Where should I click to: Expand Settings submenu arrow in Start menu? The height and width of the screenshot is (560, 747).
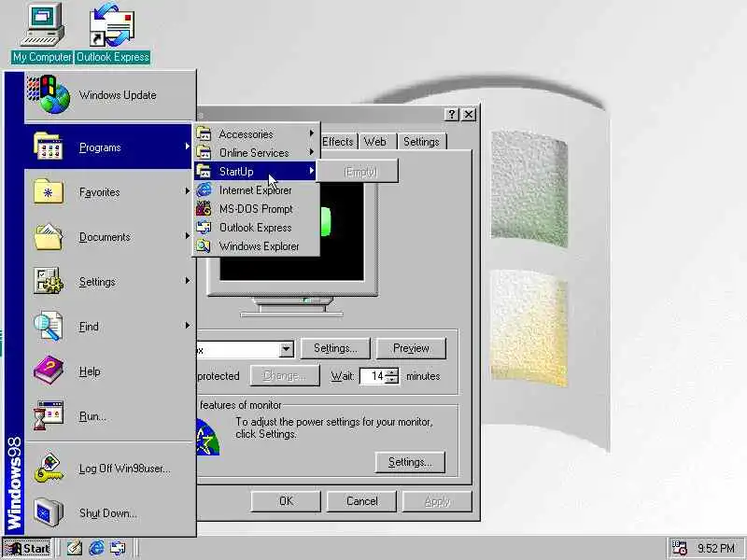pos(188,281)
